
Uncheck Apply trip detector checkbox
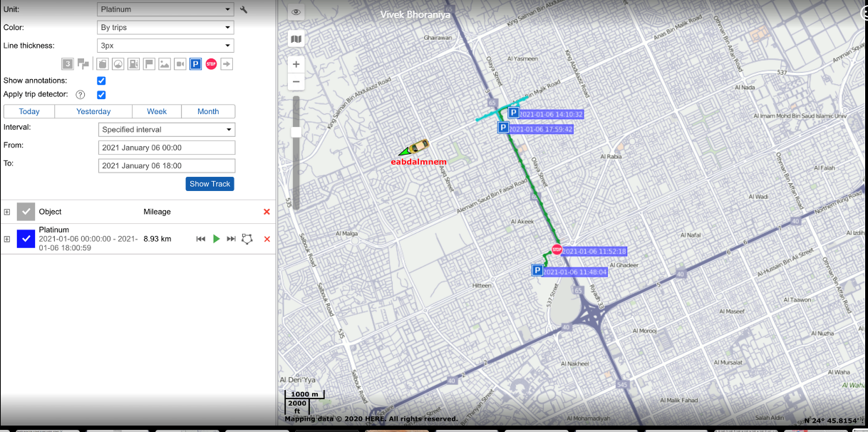pyautogui.click(x=101, y=95)
